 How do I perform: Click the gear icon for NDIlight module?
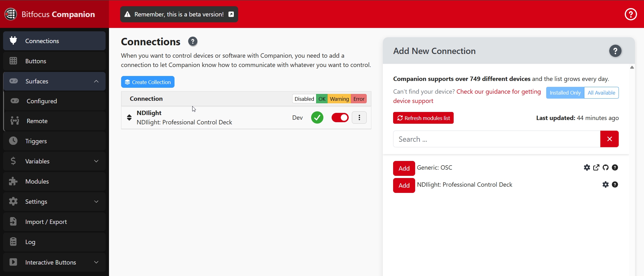[605, 185]
